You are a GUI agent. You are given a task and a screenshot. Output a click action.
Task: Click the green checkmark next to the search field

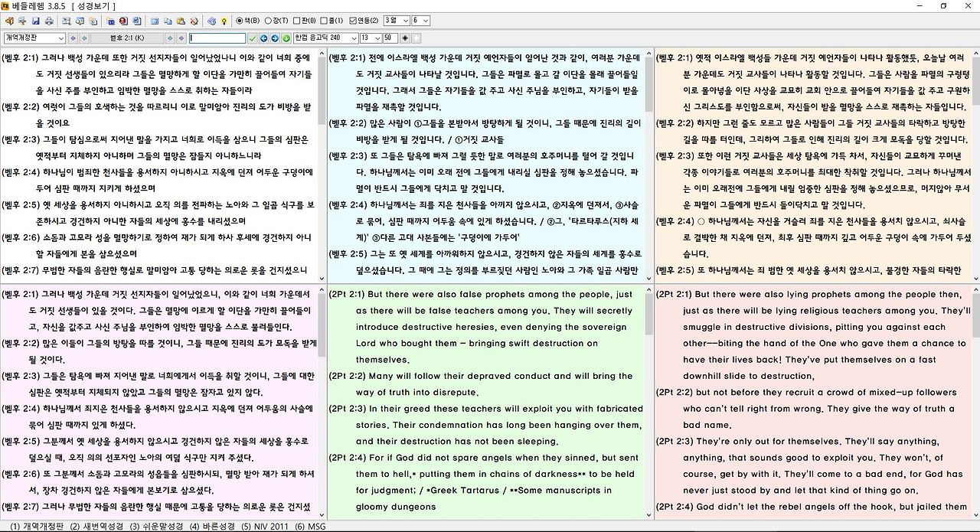pyautogui.click(x=252, y=38)
